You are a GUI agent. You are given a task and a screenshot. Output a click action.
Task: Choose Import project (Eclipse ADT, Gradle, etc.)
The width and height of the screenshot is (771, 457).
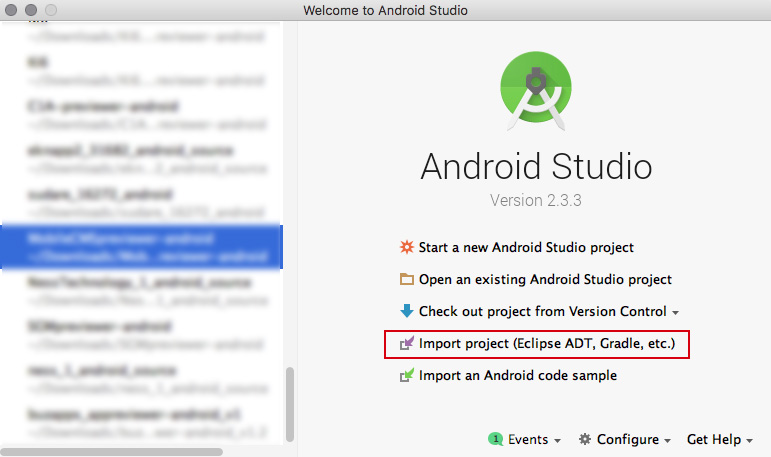[547, 344]
